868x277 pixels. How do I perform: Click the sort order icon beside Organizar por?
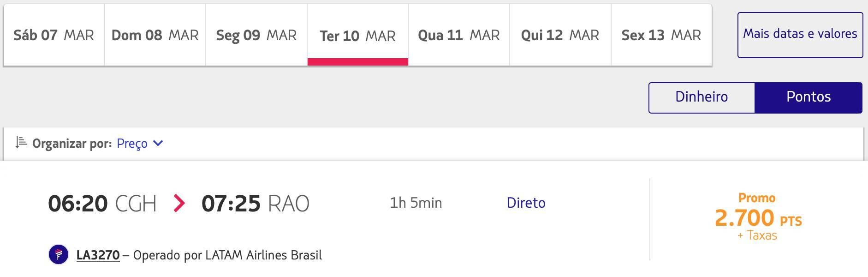tap(21, 143)
